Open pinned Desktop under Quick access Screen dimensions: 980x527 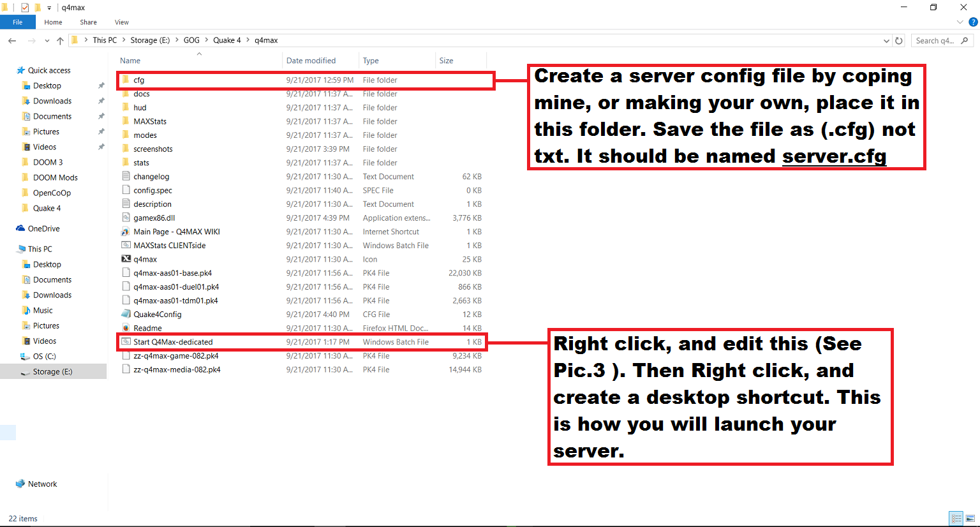coord(47,85)
